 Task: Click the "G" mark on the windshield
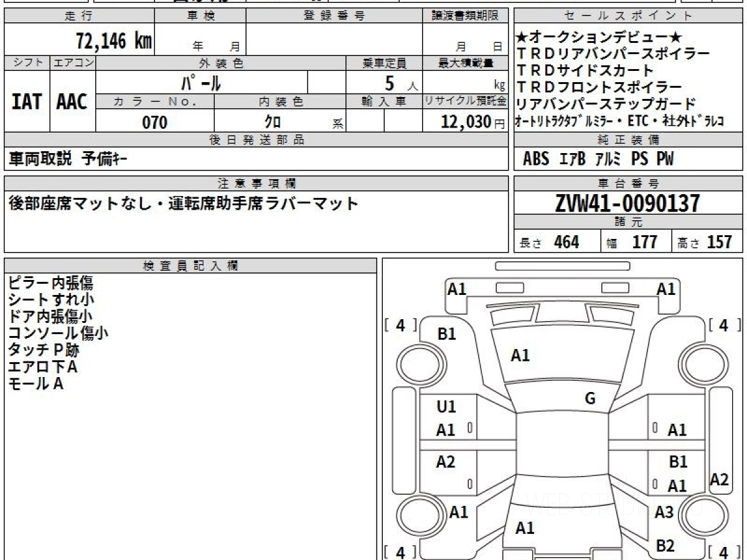point(590,399)
